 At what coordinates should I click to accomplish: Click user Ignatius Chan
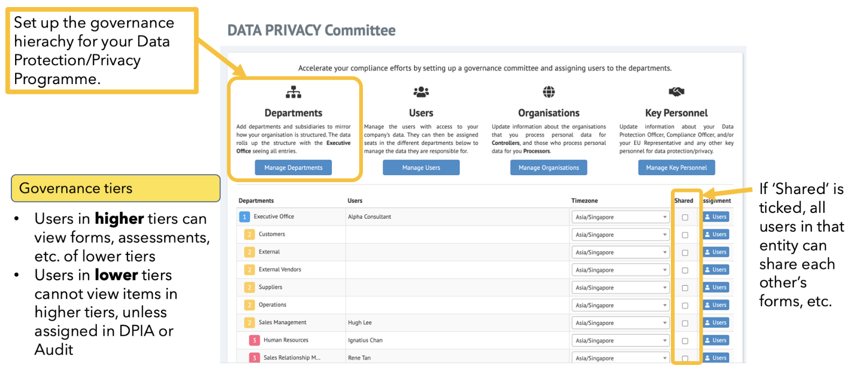pyautogui.click(x=365, y=340)
